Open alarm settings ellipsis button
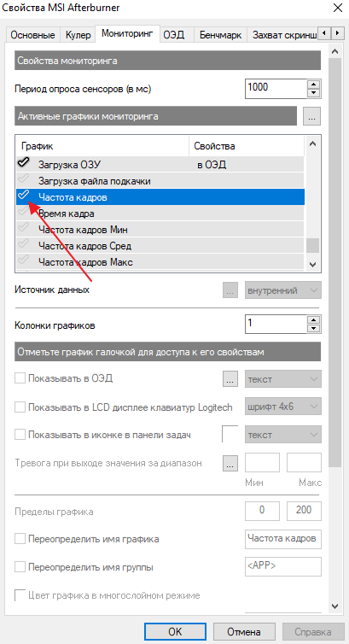 [x=230, y=464]
